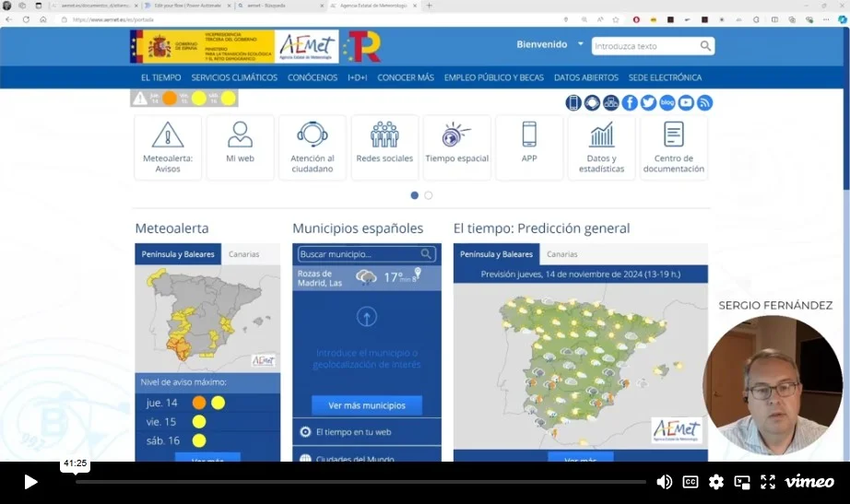Screen dimensions: 850x504
Task: Toggle closed captions with CC button
Action: click(x=690, y=482)
